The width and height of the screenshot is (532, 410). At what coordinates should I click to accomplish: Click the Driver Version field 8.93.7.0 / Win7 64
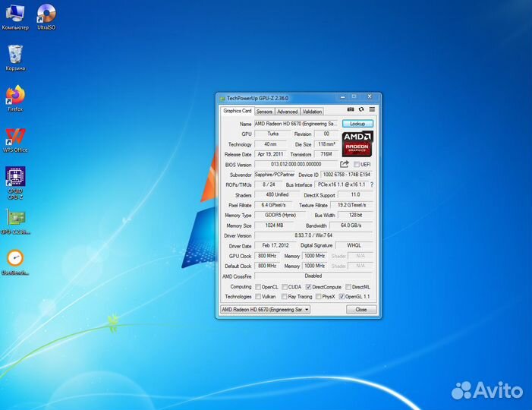[x=313, y=235]
